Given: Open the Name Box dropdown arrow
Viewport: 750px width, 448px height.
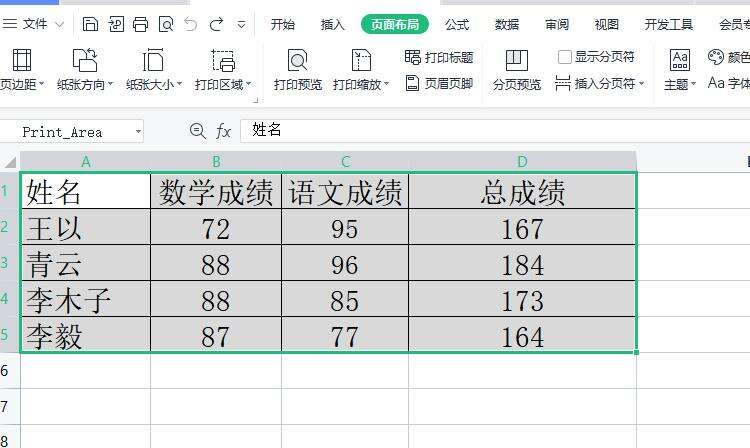Looking at the screenshot, I should coord(138,131).
